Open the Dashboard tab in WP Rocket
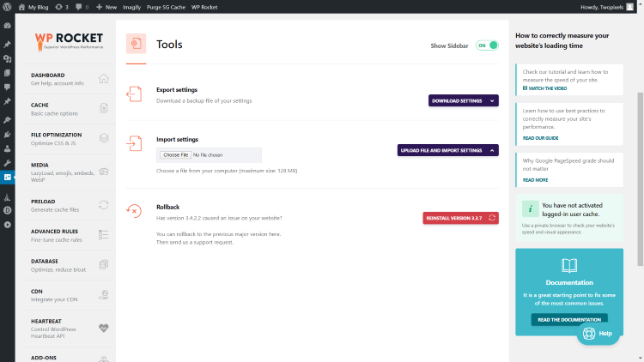The width and height of the screenshot is (644, 362). pyautogui.click(x=69, y=79)
